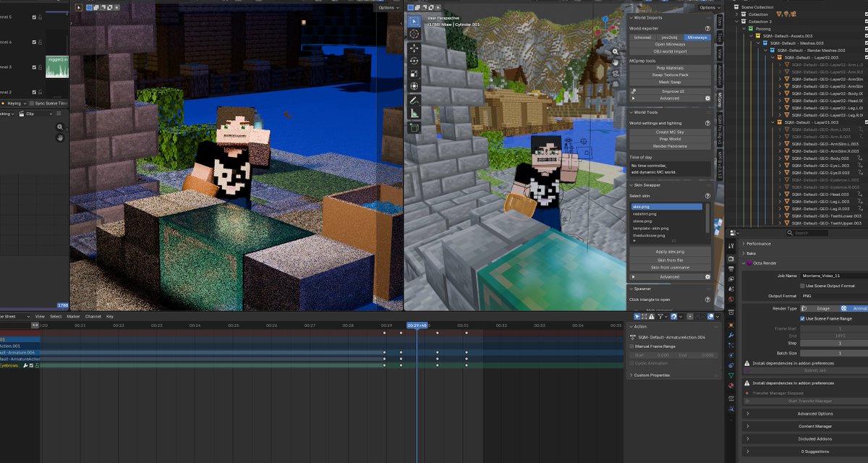
Task: Open the Modifiers wrench properties tab
Action: (731, 335)
